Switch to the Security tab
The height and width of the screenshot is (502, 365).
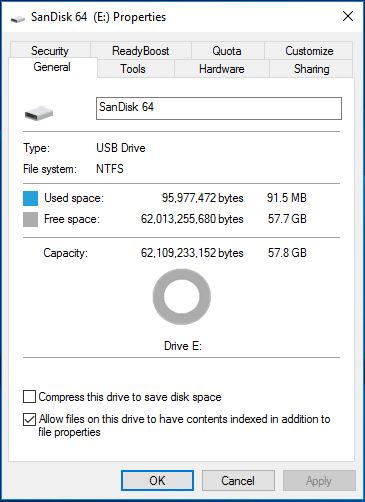pos(50,50)
